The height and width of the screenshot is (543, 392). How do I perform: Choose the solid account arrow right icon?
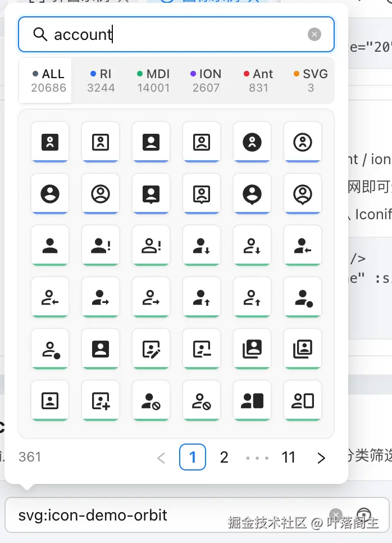[x=101, y=297]
